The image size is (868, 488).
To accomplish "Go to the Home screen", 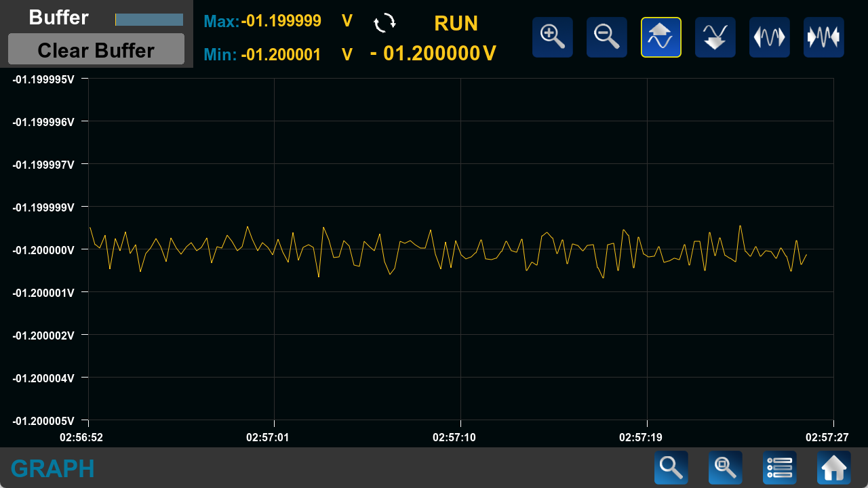I will (x=834, y=468).
